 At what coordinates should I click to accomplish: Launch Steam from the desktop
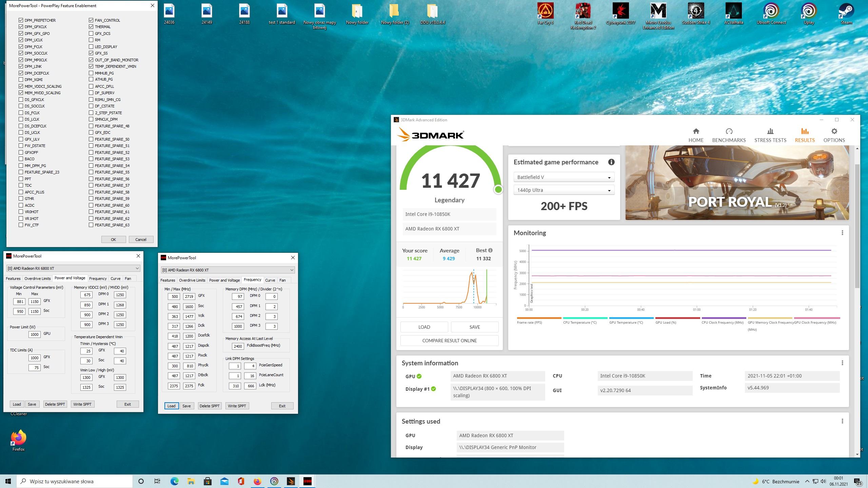pos(846,14)
